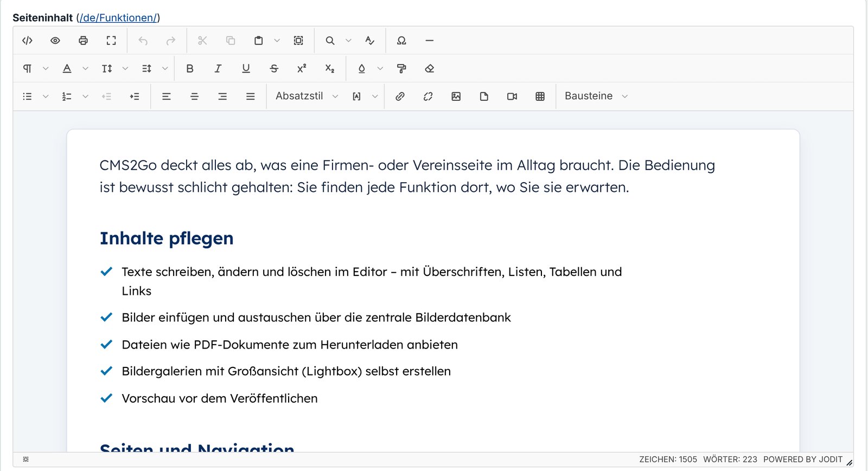Paste from clipboard icon
The height and width of the screenshot is (471, 868).
tap(259, 41)
